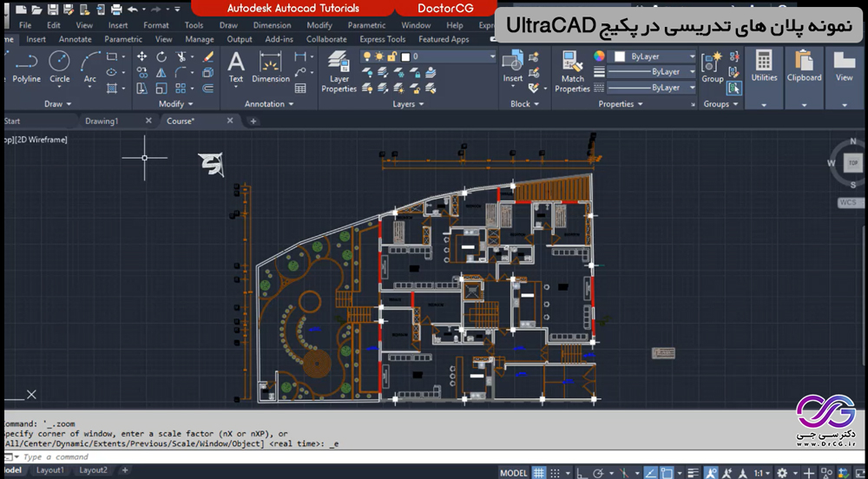Activate the Copy tool in Modify panel
Viewport: 868px width, 479px height.
coord(142,73)
